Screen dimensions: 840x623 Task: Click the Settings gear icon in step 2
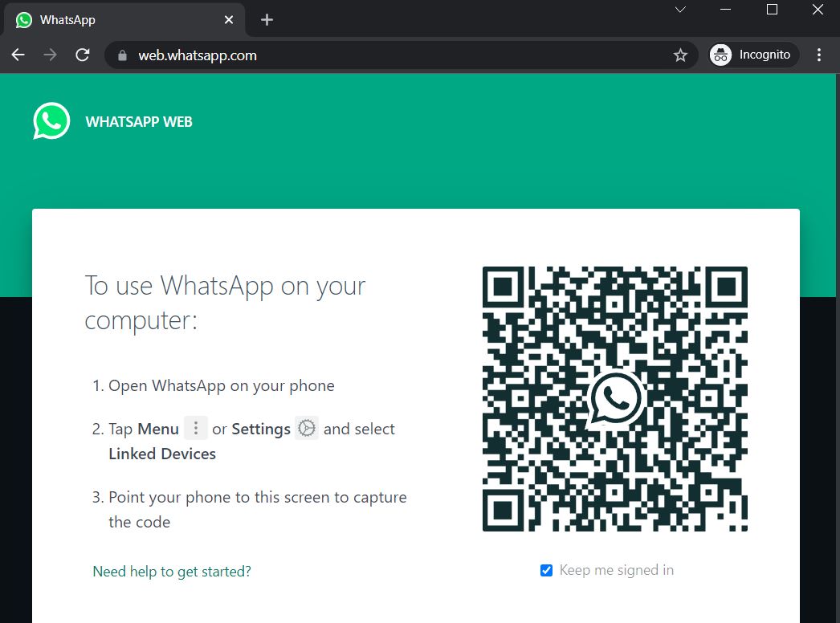pos(307,429)
